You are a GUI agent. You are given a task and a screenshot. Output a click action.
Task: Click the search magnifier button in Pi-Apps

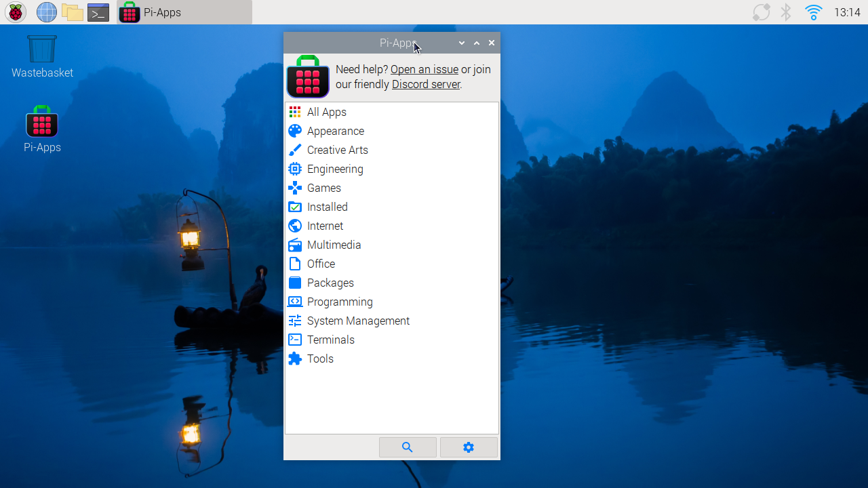408,447
